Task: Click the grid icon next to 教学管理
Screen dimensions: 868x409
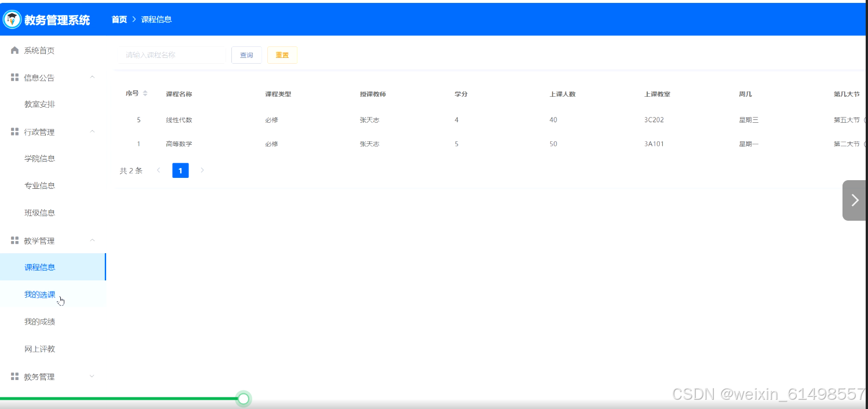Action: 14,240
